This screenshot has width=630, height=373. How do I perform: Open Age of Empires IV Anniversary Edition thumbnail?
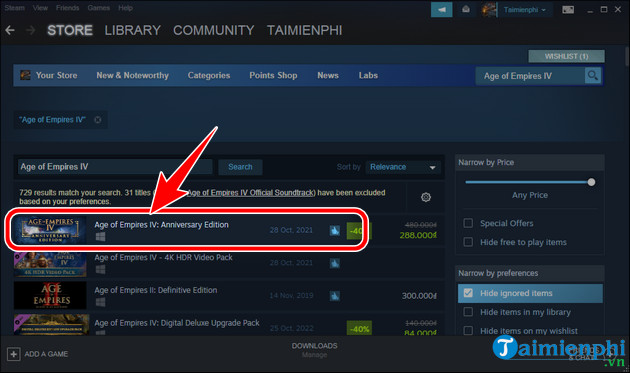tap(50, 230)
